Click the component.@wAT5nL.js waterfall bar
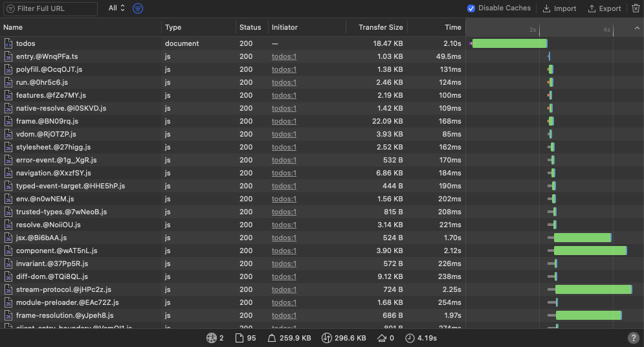This screenshot has width=644, height=347. pyautogui.click(x=590, y=251)
